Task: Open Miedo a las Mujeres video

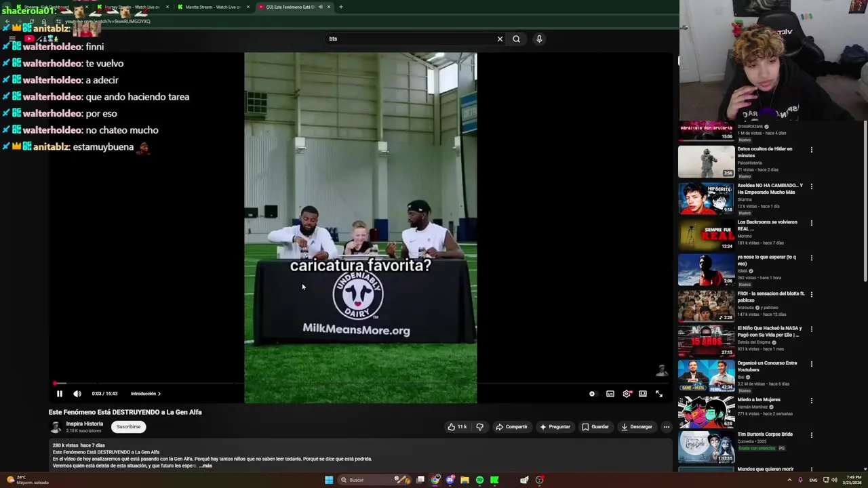Action: (706, 412)
